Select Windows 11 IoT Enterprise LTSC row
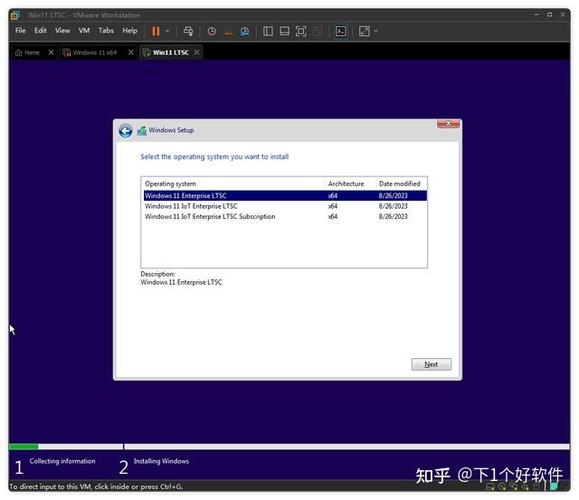The height and width of the screenshot is (500, 579). pos(285,206)
